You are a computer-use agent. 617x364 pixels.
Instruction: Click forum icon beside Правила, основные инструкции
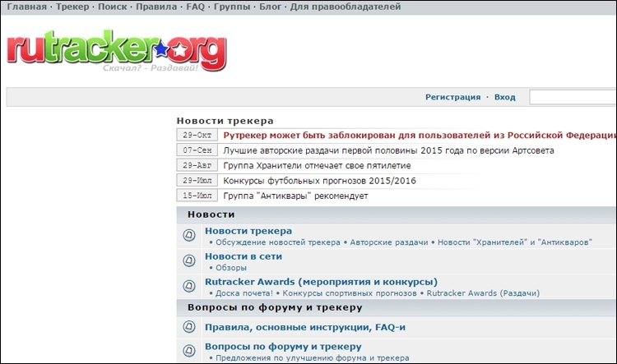click(x=189, y=327)
